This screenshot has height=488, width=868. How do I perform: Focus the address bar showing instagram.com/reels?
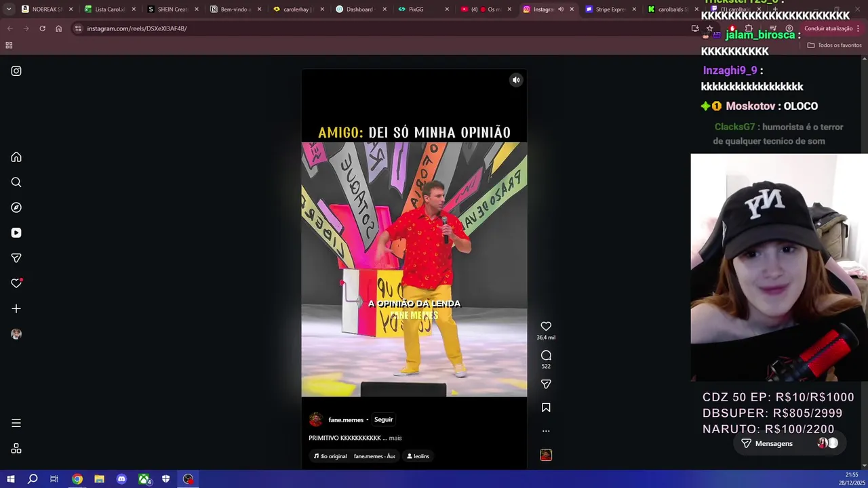[380, 28]
